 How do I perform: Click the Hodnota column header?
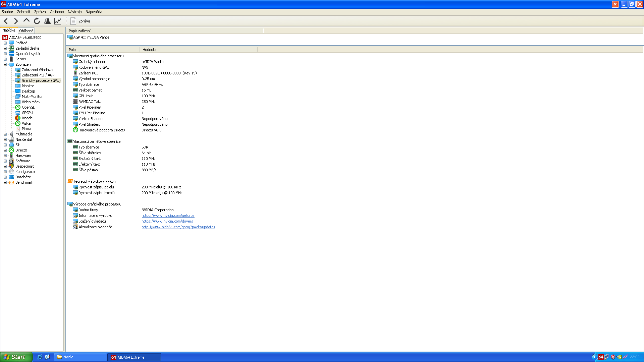tap(149, 50)
